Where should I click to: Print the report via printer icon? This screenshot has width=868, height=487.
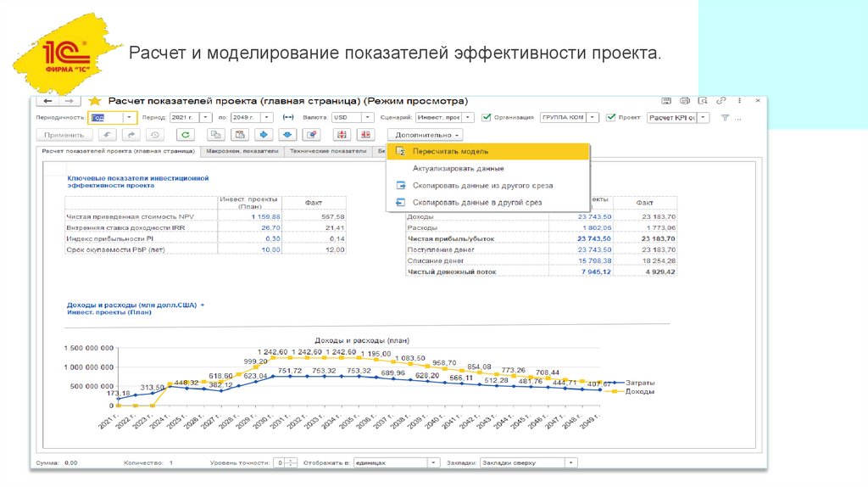[685, 101]
